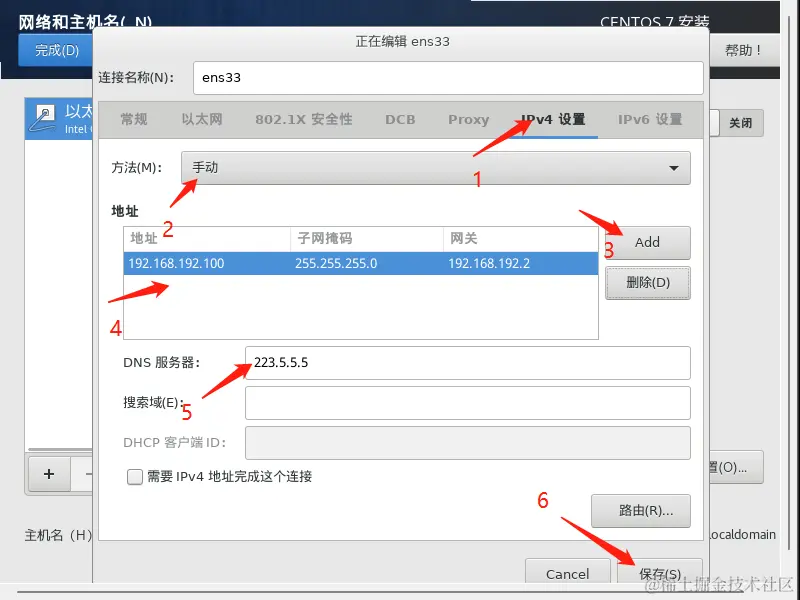This screenshot has height=600, width=800.
Task: Click the Help (帮助) button
Action: coord(744,50)
